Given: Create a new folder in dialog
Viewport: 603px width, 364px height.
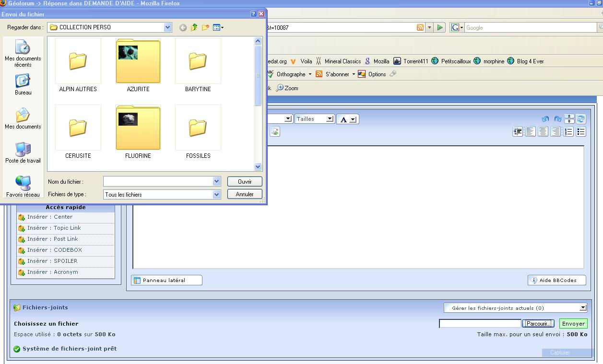Looking at the screenshot, I should [x=205, y=28].
